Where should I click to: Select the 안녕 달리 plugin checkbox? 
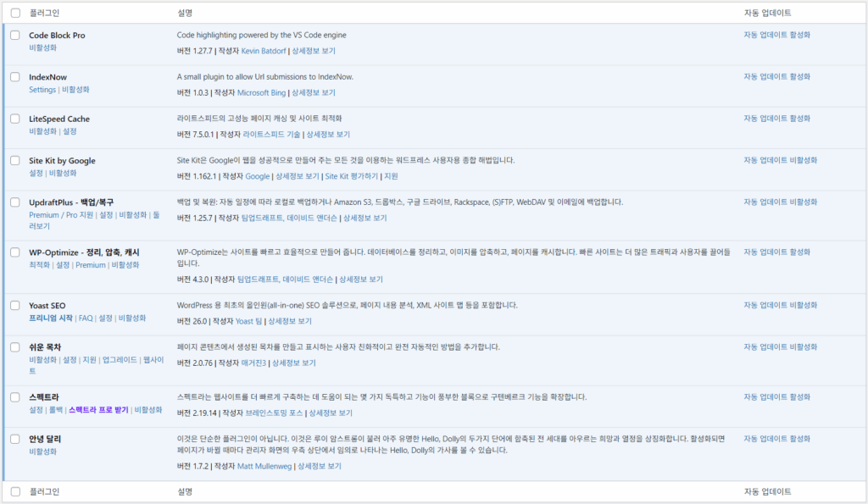tap(15, 440)
